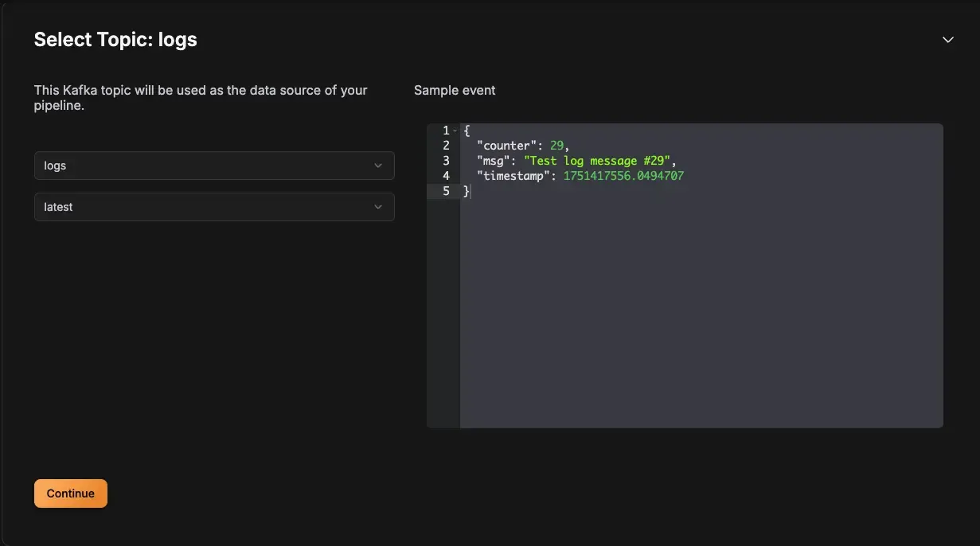Click the Continue button
Screen dimensions: 980x546
point(71,493)
